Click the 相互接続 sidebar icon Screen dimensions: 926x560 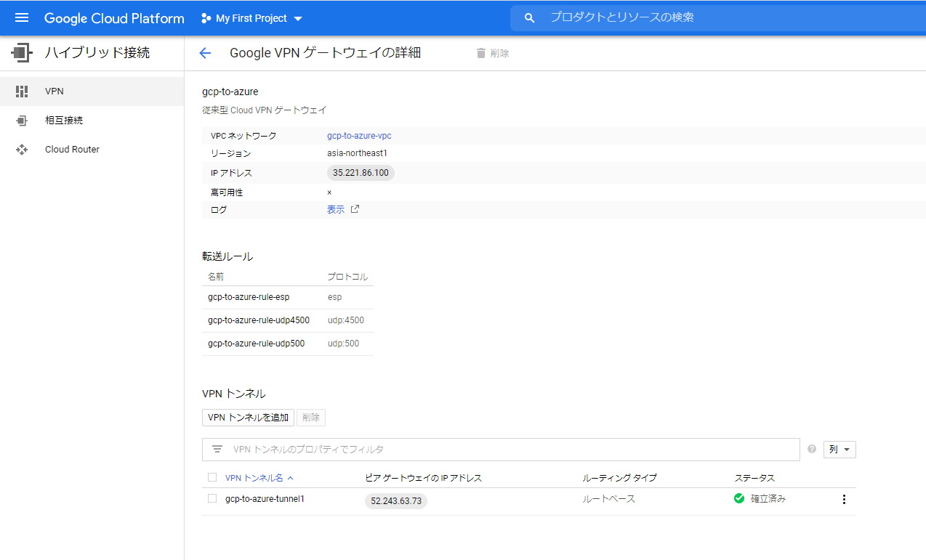pyautogui.click(x=22, y=121)
